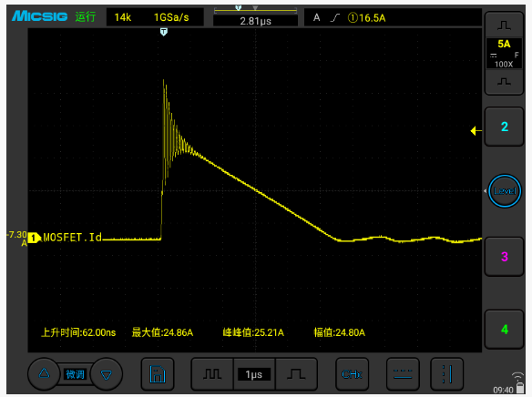Image resolution: width=532 pixels, height=397 pixels.
Task: Enable the vertical cursors icon
Action: [x=447, y=374]
